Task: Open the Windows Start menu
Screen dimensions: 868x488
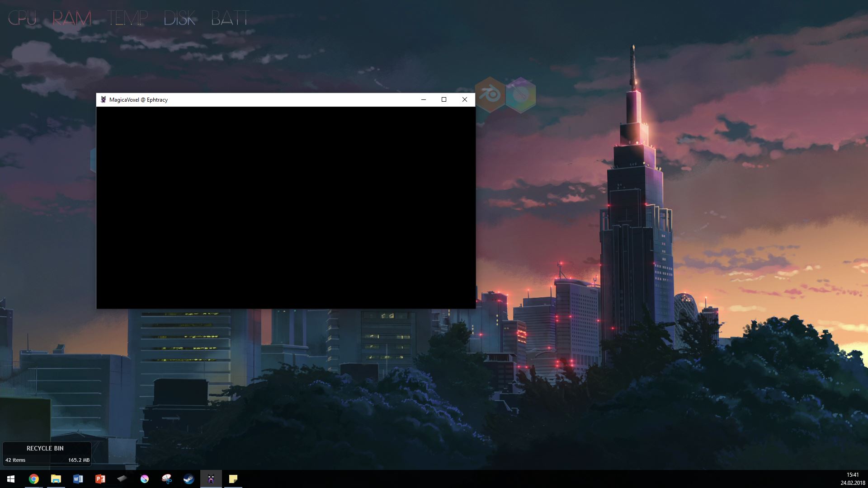Action: coord(10,479)
